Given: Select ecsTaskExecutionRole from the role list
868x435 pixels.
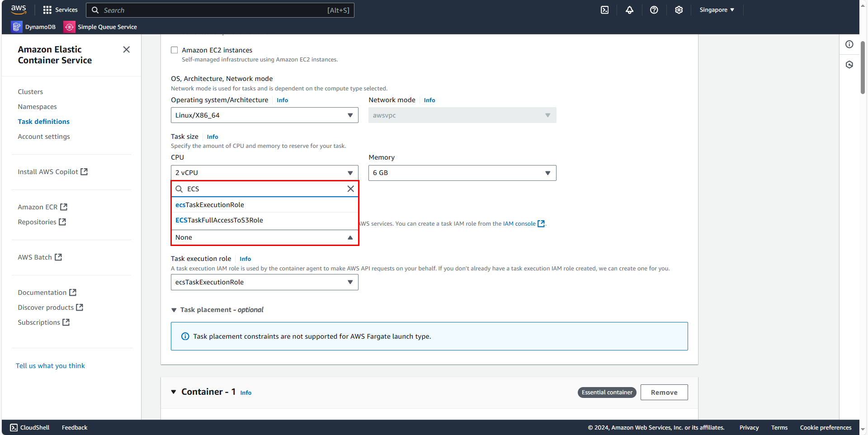Looking at the screenshot, I should [264, 205].
